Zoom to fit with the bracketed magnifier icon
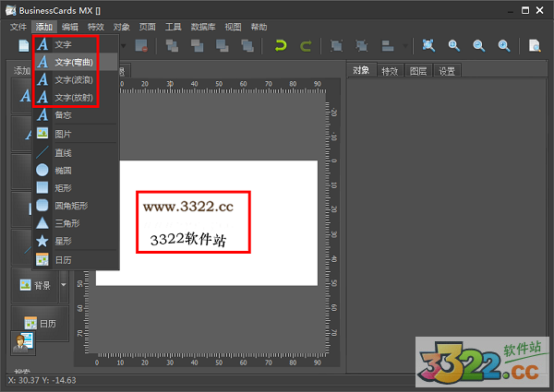This screenshot has height=392, width=554. [x=428, y=46]
